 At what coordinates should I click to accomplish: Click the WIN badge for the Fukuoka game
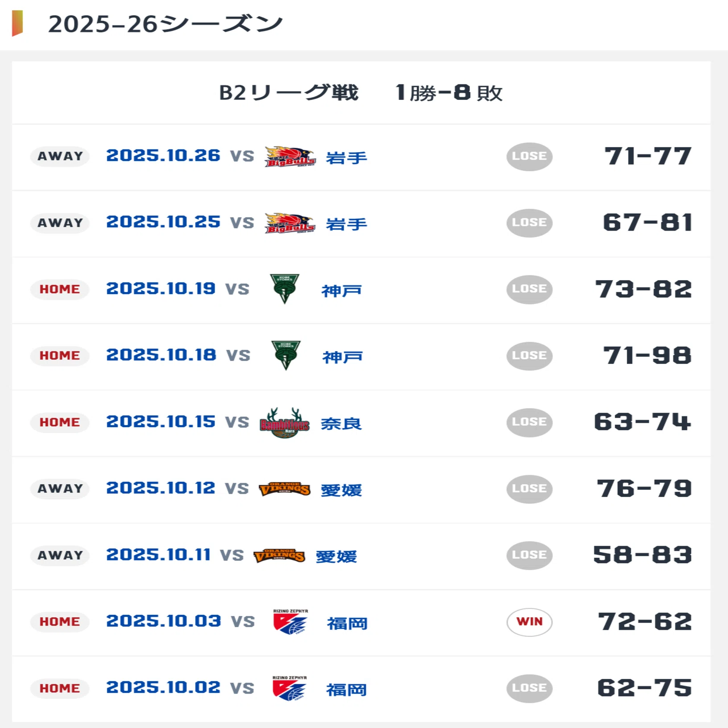[529, 622]
